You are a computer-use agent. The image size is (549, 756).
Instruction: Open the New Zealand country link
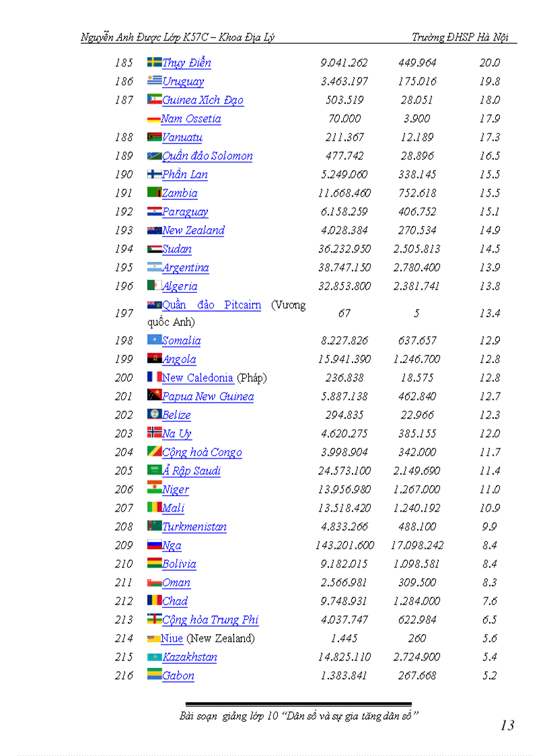pyautogui.click(x=193, y=230)
